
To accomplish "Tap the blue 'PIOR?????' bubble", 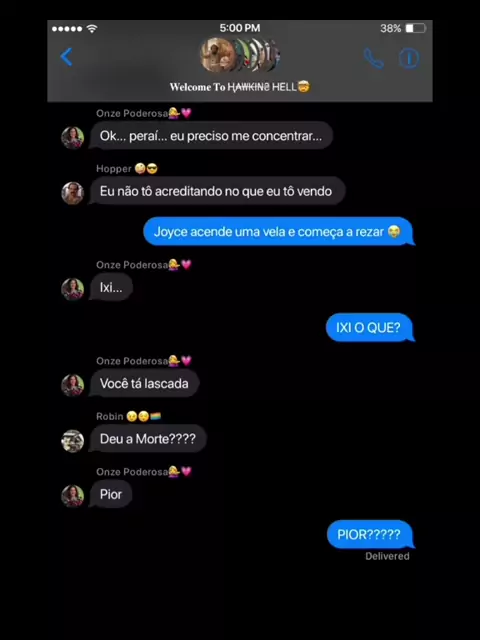I will click(370, 534).
